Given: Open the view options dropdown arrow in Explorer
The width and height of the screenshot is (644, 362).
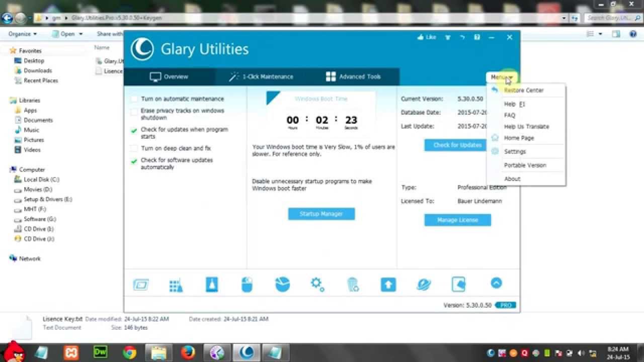Looking at the screenshot, I should tap(600, 34).
